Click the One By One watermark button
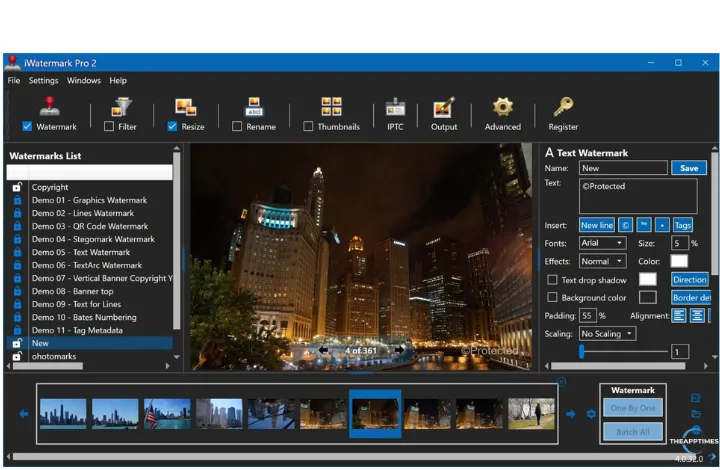Image resolution: width=720 pixels, height=470 pixels. click(633, 408)
